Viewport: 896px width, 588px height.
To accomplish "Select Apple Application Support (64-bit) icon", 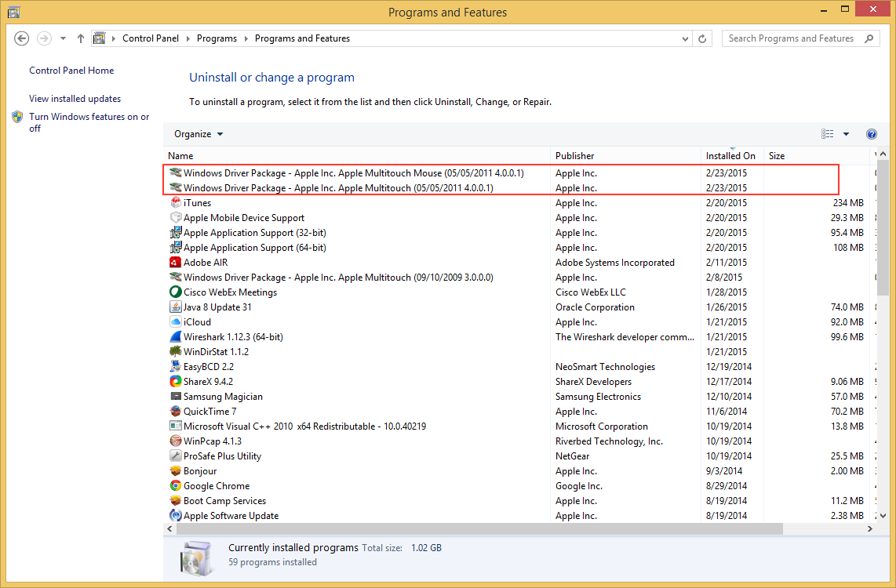I will pos(176,247).
